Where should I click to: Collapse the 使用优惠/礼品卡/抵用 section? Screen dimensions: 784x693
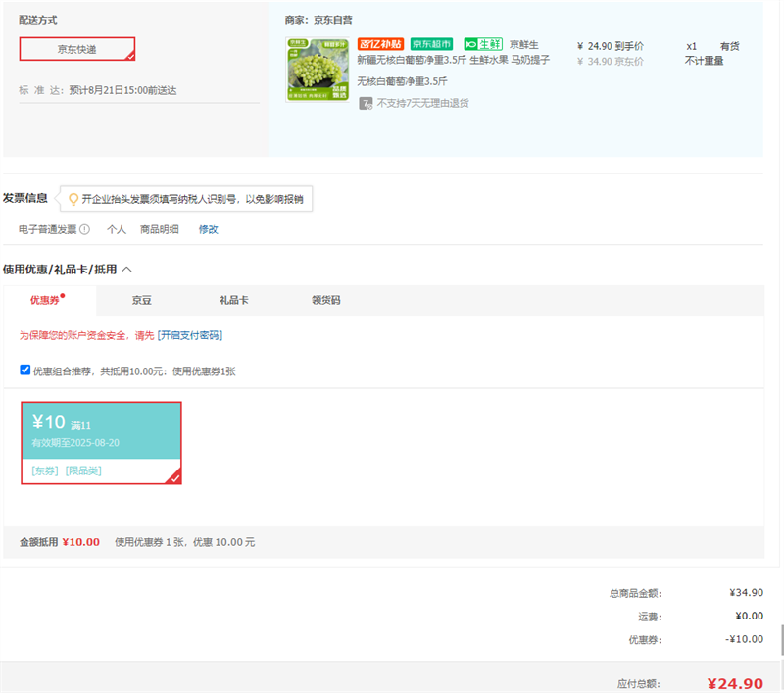coord(127,269)
